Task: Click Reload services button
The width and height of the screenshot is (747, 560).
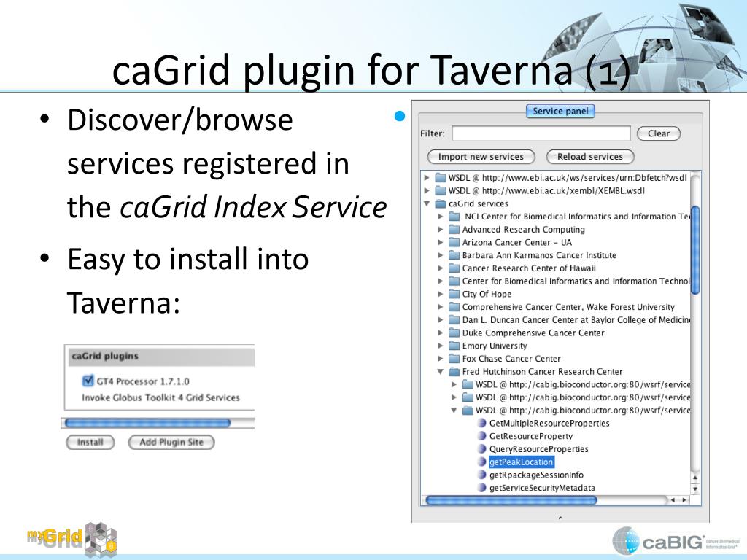Action: [589, 157]
